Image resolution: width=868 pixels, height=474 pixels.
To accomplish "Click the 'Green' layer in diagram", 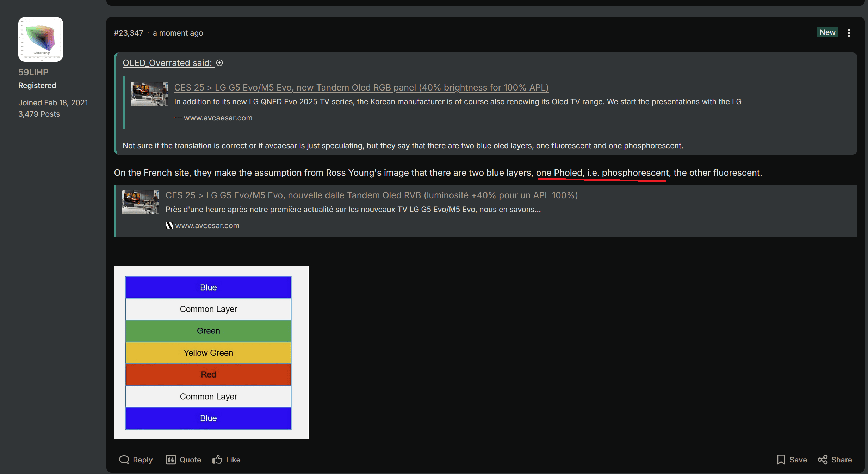I will (x=209, y=331).
